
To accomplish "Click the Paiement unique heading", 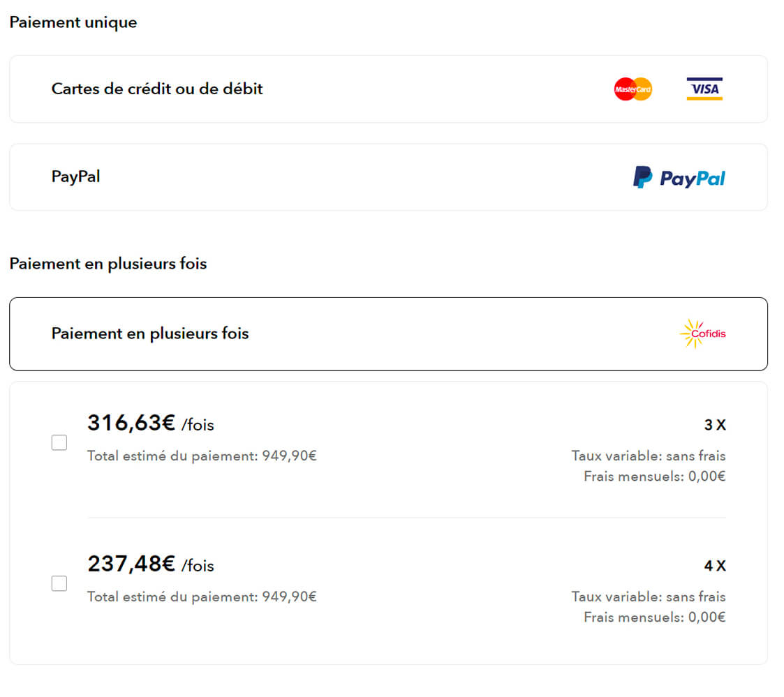I will click(73, 22).
